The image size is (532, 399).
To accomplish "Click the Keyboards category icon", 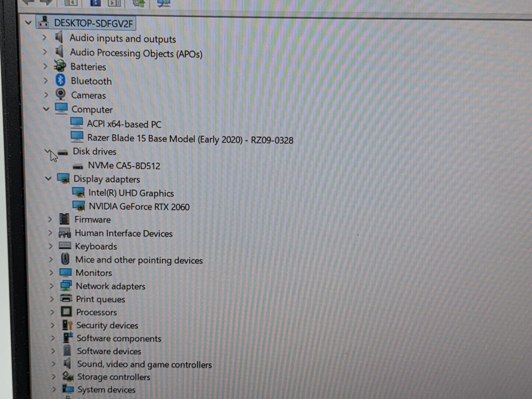I will coord(65,245).
